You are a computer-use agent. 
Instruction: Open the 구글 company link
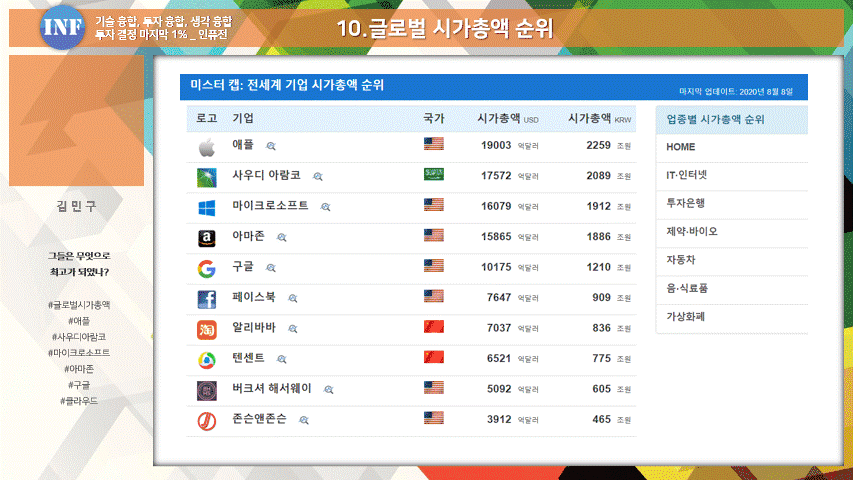(x=243, y=267)
